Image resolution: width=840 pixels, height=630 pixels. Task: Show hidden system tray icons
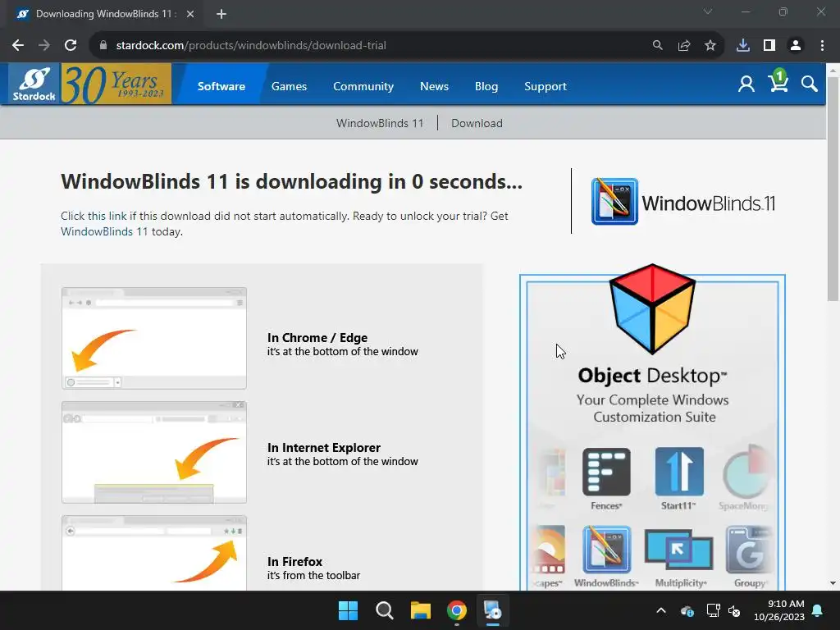tap(661, 610)
